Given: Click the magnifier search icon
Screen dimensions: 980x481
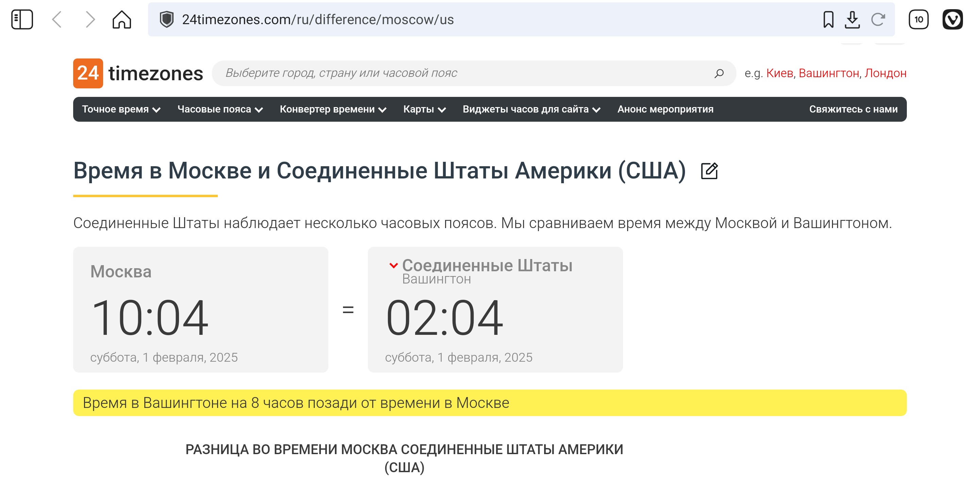Looking at the screenshot, I should coord(719,73).
